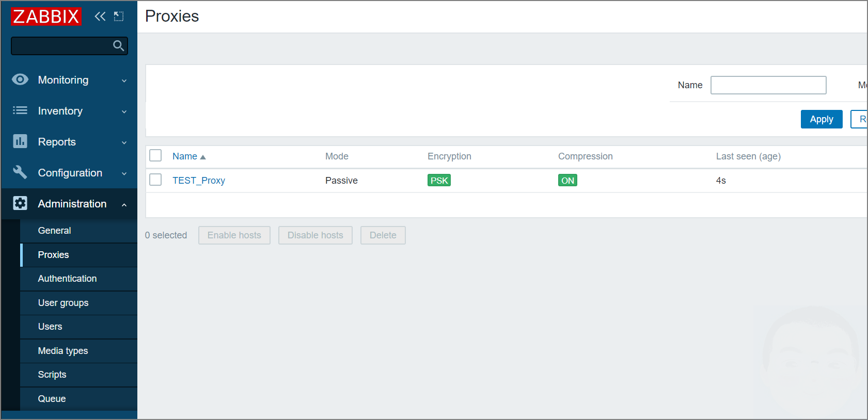868x420 pixels.
Task: Tick the TEST_Proxy row checkbox
Action: 155,180
